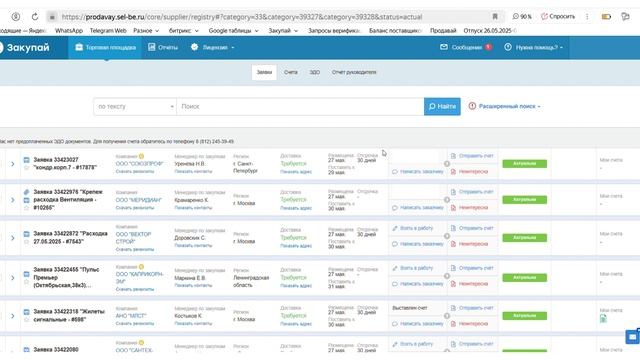Screen dimensions: 640x360
Task: Star Заявка 33422872 as favorite
Action: (27, 242)
